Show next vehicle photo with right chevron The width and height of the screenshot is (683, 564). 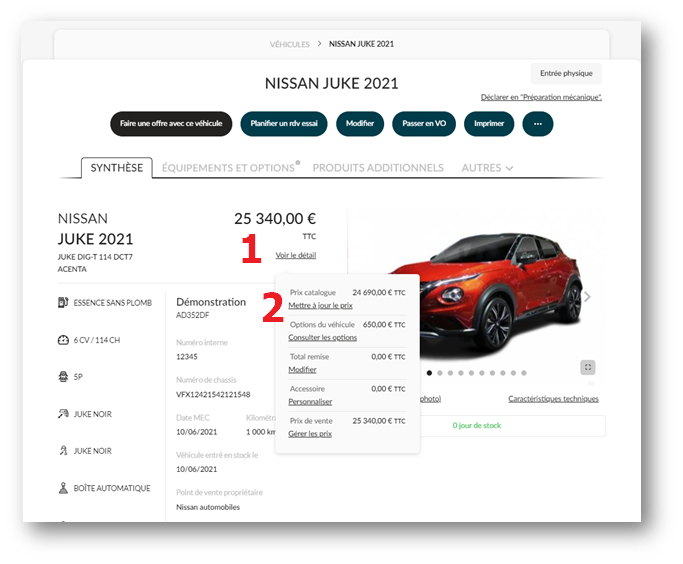click(588, 297)
